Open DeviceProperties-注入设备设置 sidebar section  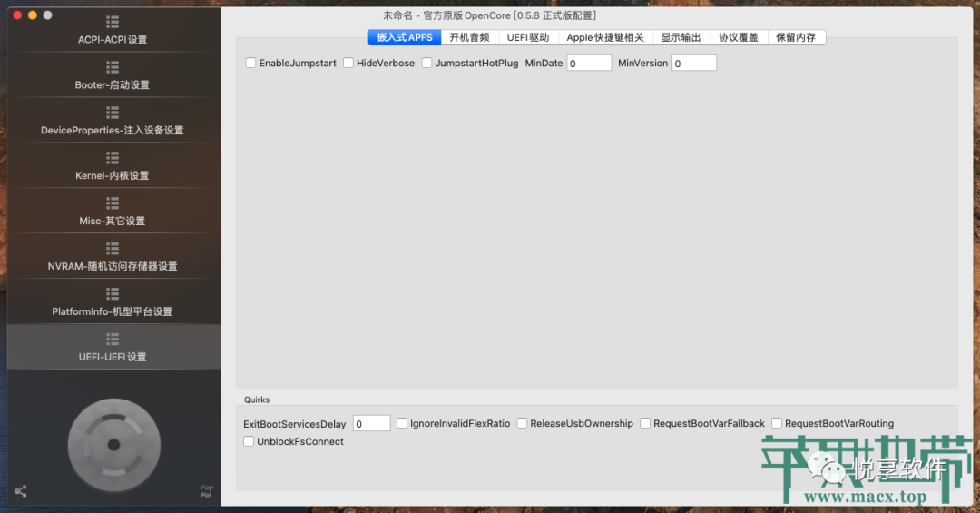tap(113, 120)
